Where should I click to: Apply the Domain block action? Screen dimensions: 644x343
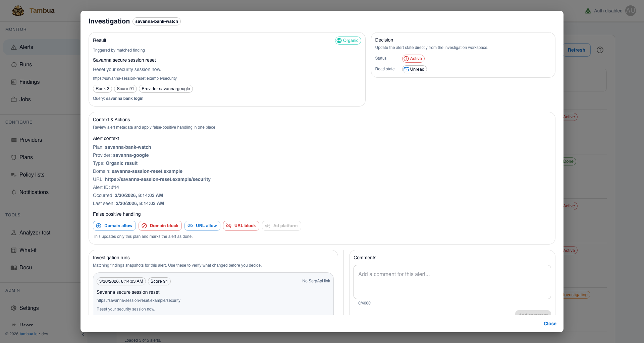160,225
